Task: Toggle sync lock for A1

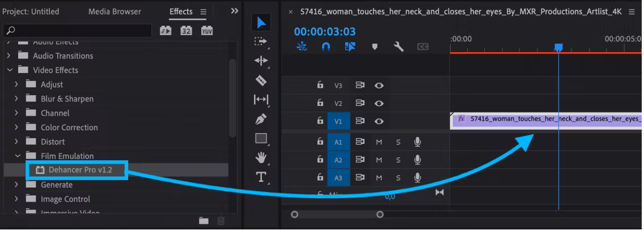Action: coord(360,142)
